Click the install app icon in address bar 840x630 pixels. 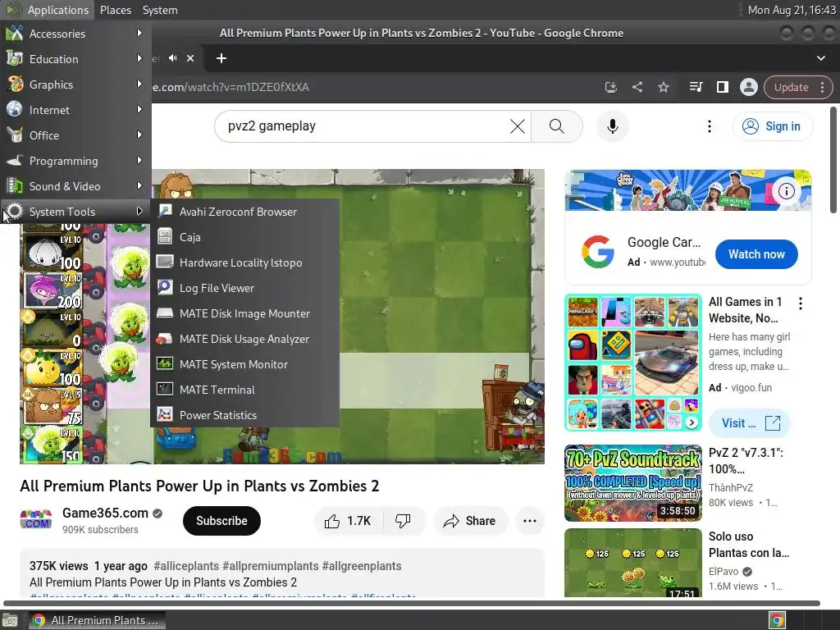pos(610,87)
